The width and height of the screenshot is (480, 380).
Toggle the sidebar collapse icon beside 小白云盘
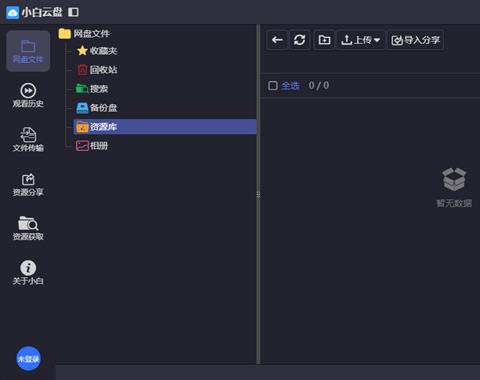click(x=73, y=12)
